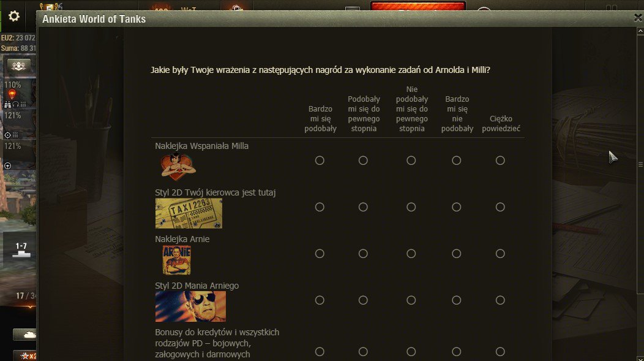Select 'Nie podobały mi się' for credit bonuses row
This screenshot has width=644, height=361.
coord(411,352)
